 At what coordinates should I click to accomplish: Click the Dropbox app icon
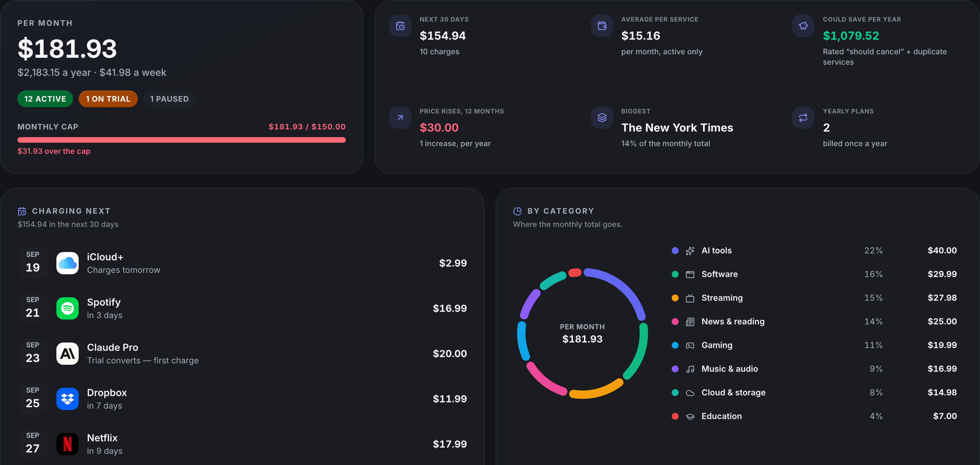point(67,399)
